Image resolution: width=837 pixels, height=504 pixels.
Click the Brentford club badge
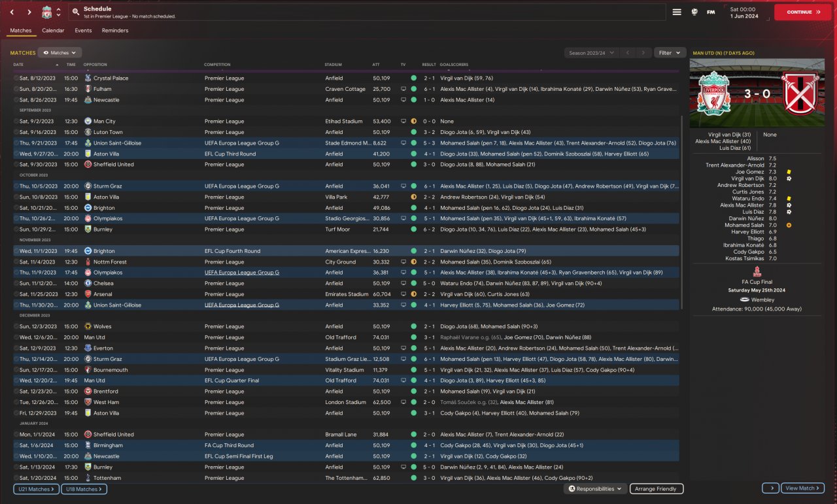(88, 392)
